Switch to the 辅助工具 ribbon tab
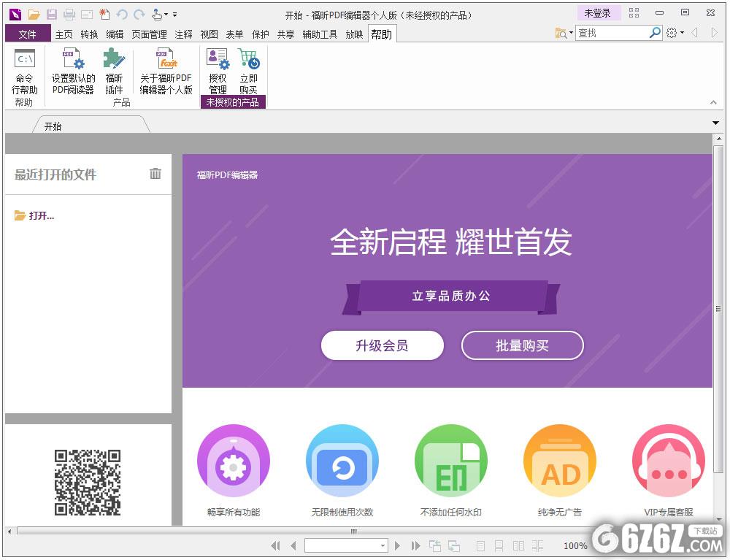The height and width of the screenshot is (560, 730). (320, 34)
